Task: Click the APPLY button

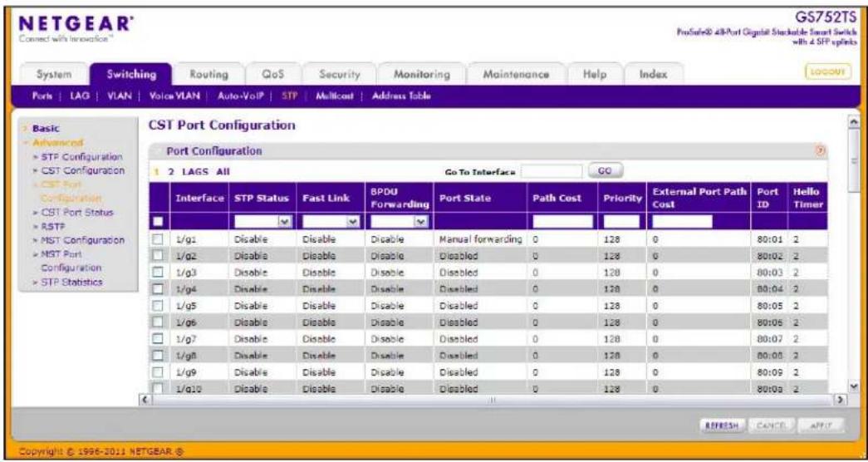Action: 822,425
